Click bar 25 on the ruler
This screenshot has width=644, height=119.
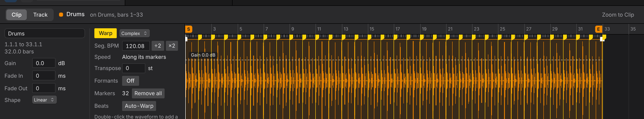(x=502, y=29)
